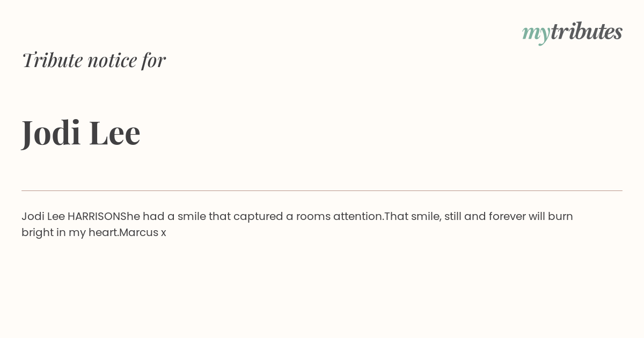This screenshot has height=338, width=644.
Task: Click the word "Jodi" in the large heading
Action: 51,133
